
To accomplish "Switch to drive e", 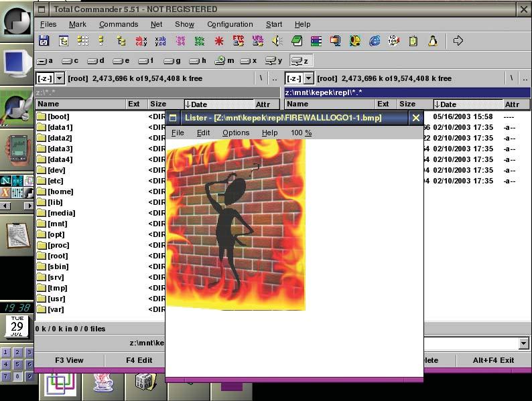I will (x=121, y=61).
